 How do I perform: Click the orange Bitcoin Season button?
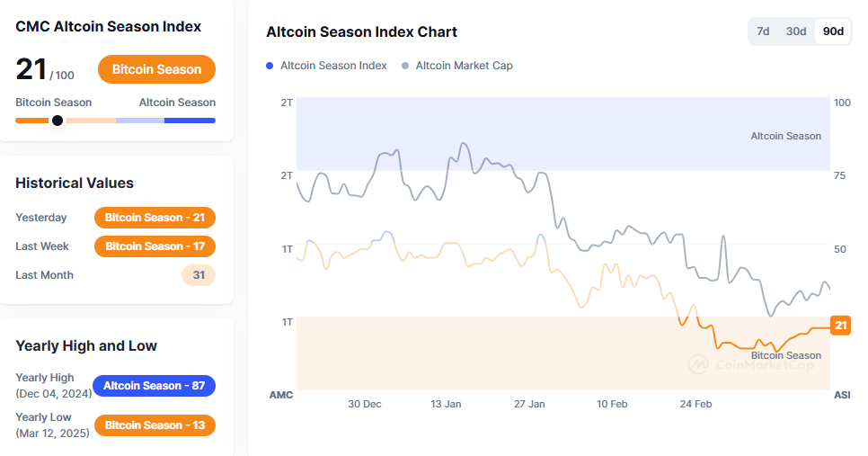coord(156,69)
